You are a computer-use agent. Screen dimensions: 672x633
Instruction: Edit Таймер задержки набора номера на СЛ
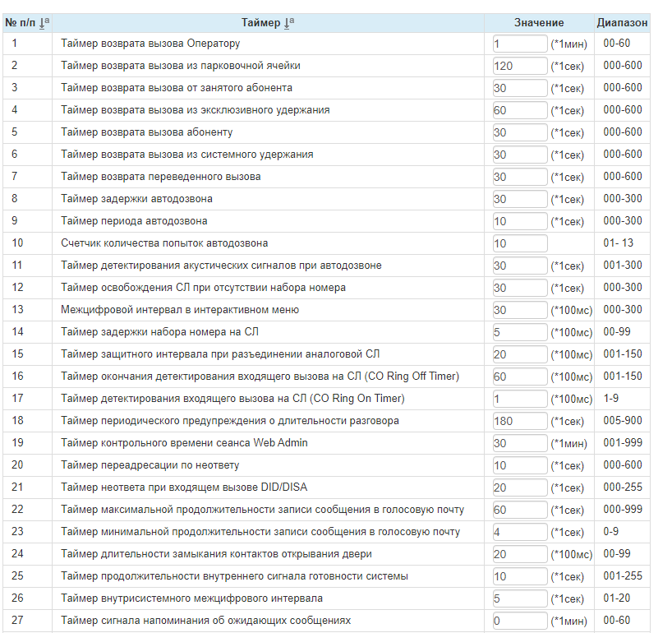tap(520, 332)
